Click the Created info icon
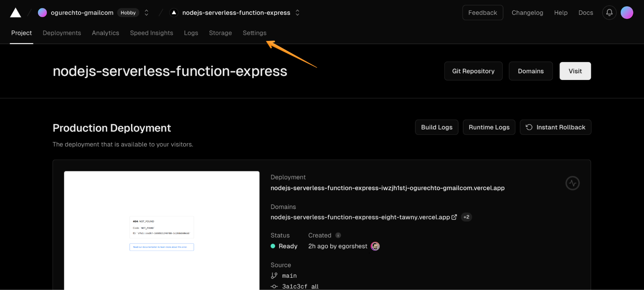 pyautogui.click(x=338, y=235)
